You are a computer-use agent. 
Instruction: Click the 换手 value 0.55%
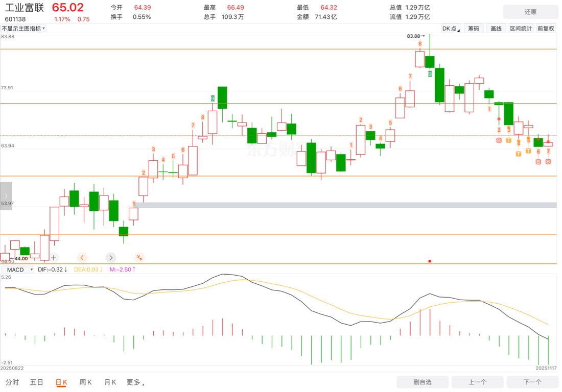[x=142, y=17]
